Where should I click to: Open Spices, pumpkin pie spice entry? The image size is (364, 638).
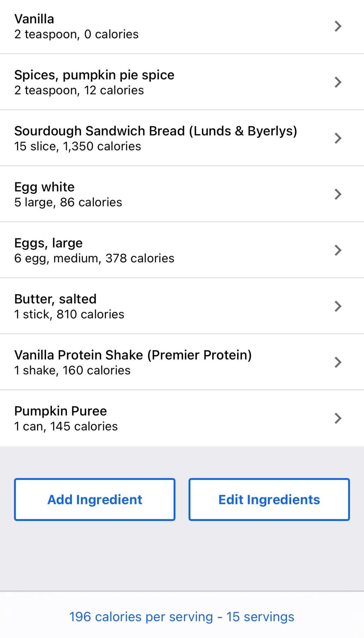point(94,75)
